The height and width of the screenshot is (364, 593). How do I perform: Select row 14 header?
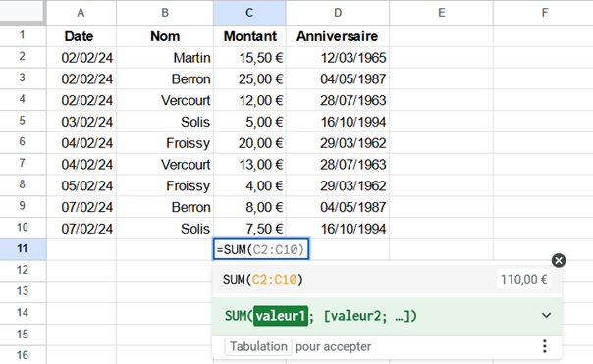[x=23, y=313]
